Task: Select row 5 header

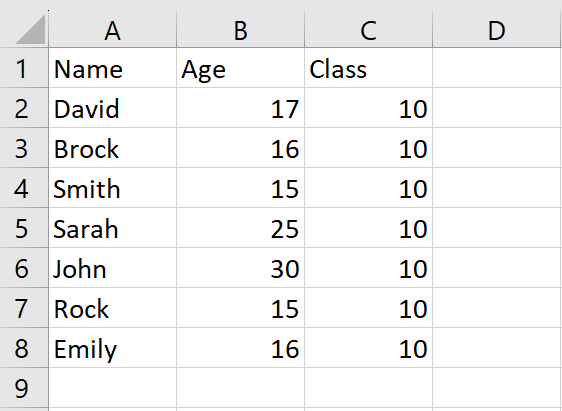Action: coord(24,228)
